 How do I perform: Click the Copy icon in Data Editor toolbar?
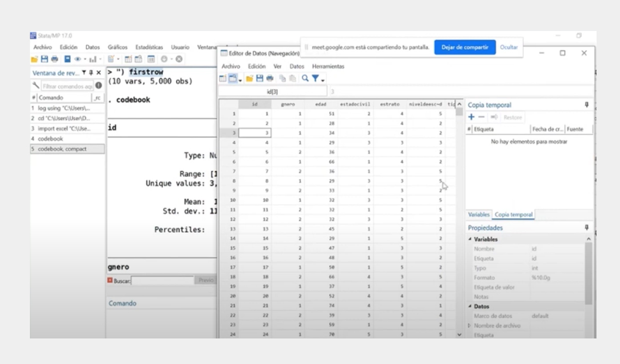coord(282,79)
